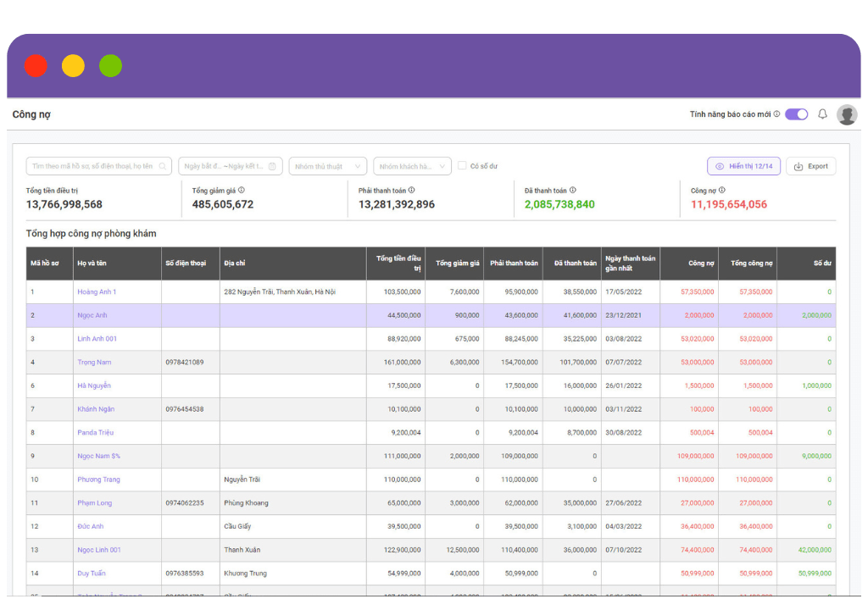868x610 pixels.
Task: Open patient link Ngọc Anh
Action: (x=92, y=315)
